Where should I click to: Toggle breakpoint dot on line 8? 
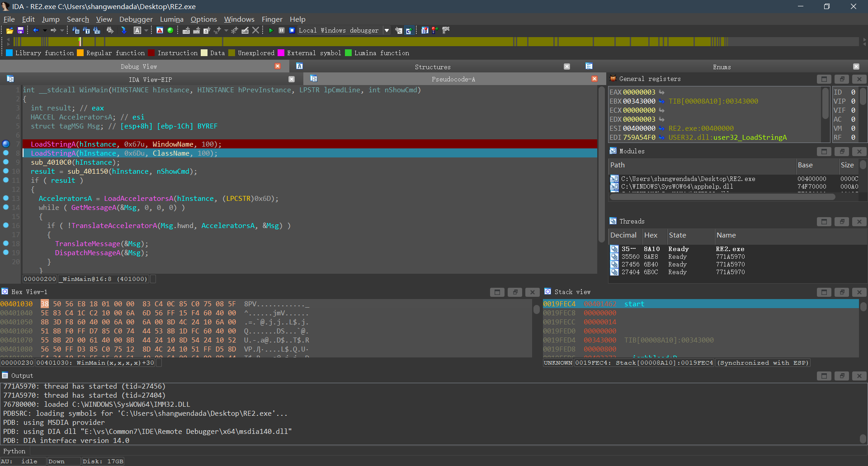click(x=6, y=153)
